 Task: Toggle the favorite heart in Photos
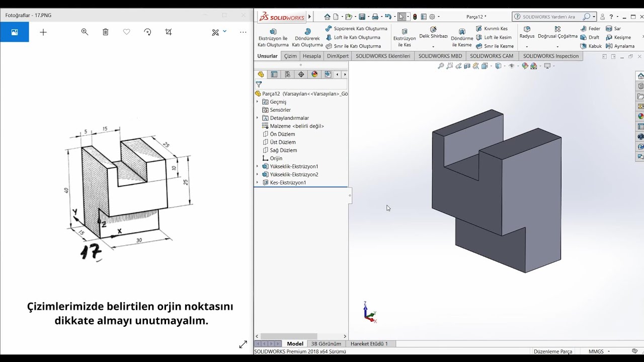tap(127, 32)
